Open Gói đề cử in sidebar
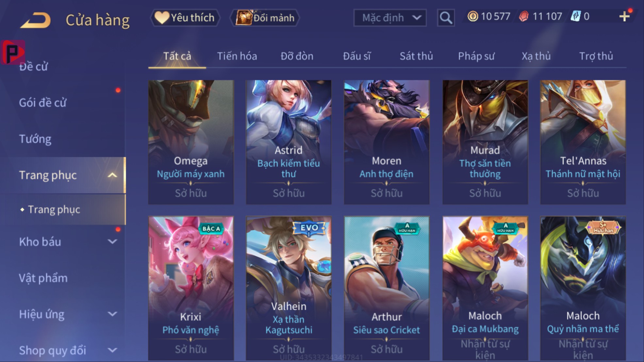The width and height of the screenshot is (644, 362). point(43,103)
